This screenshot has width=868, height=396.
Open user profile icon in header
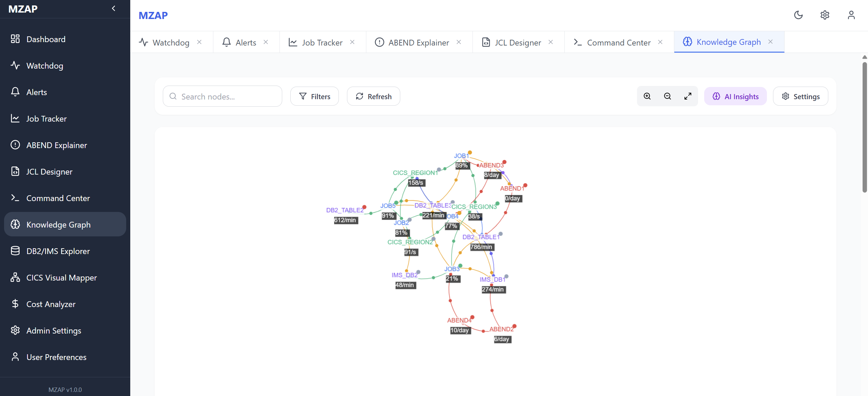[x=851, y=15]
